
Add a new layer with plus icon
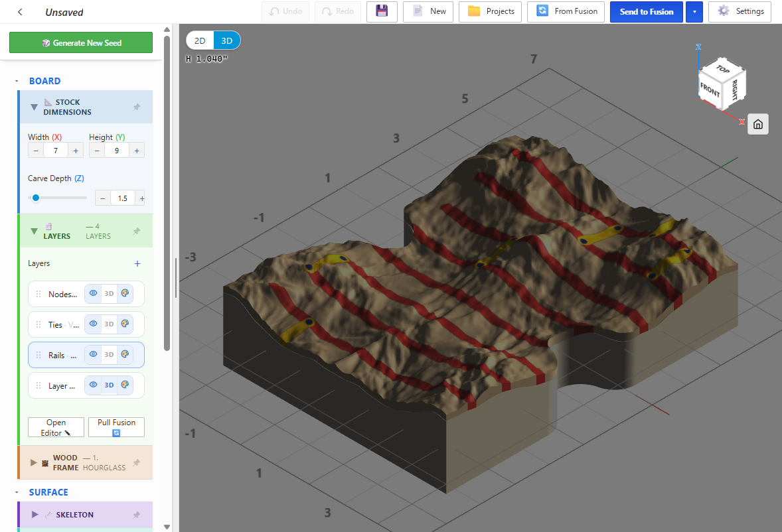click(137, 263)
